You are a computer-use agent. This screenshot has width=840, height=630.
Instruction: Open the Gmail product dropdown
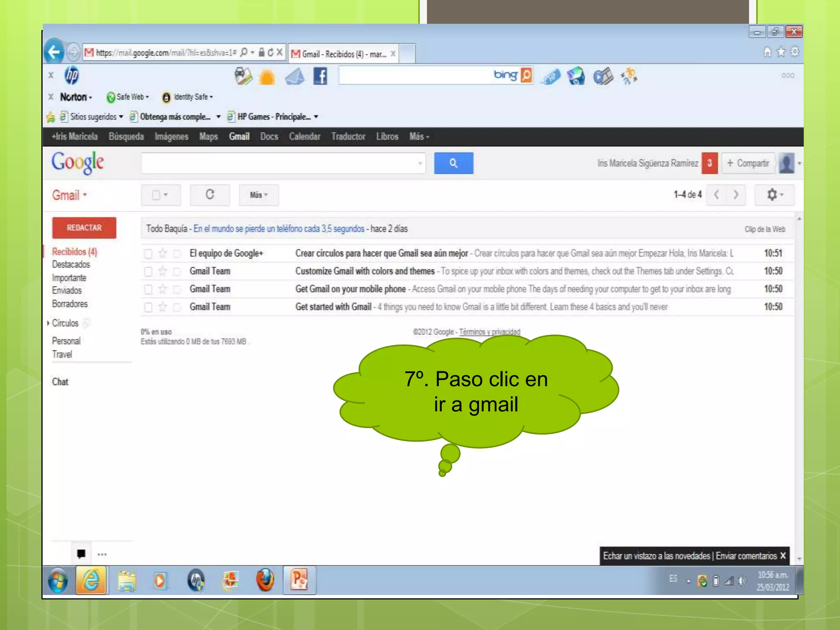tap(69, 195)
